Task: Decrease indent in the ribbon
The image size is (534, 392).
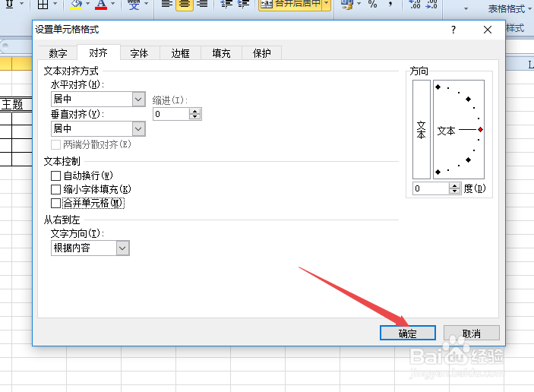Action: click(x=226, y=4)
